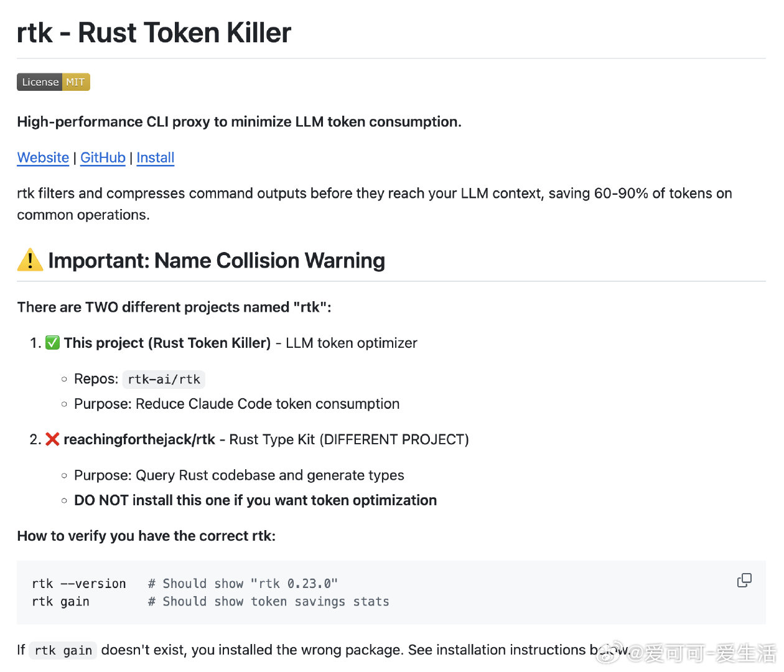784x672 pixels.
Task: Open the GitHub link
Action: [x=103, y=157]
